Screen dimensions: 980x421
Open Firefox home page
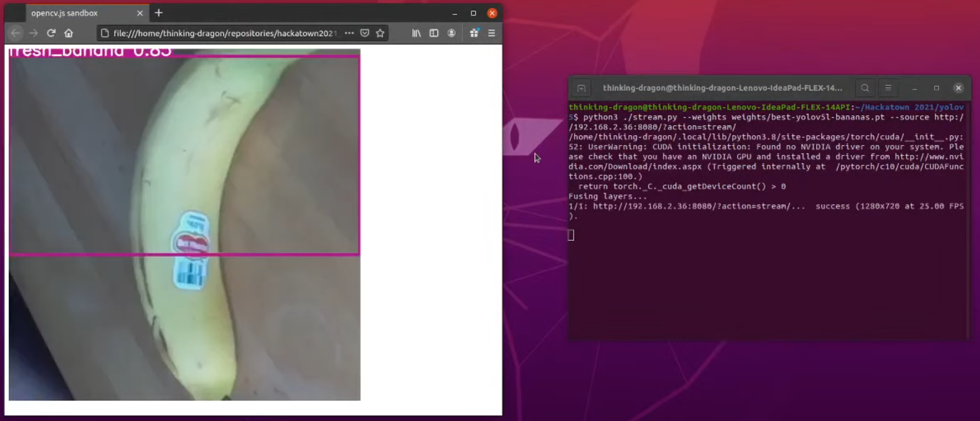coord(69,33)
